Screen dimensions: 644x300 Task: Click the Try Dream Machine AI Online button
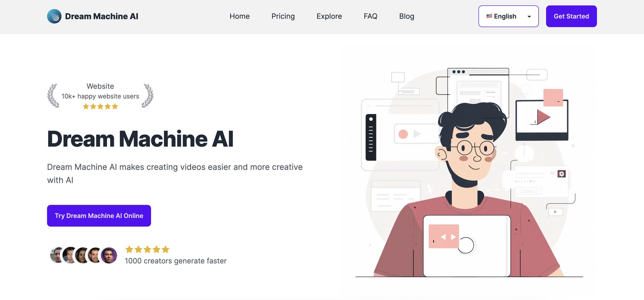[x=99, y=216]
